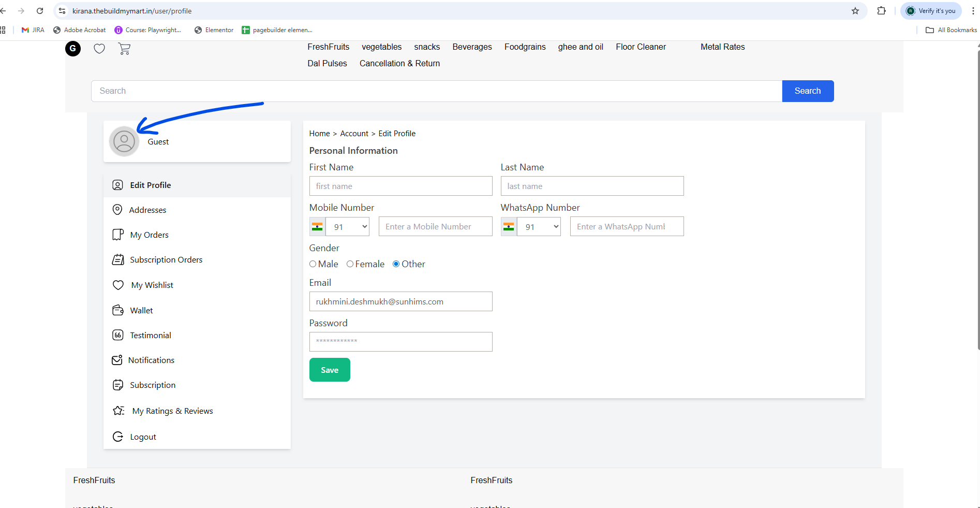Viewport: 980px width, 508px height.
Task: Focus the product Search input field
Action: [437, 91]
